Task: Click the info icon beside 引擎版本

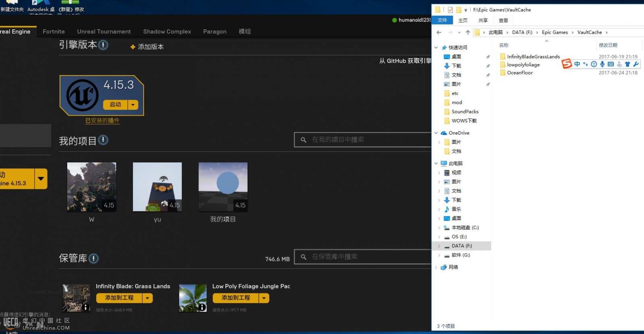Action: pyautogui.click(x=103, y=45)
